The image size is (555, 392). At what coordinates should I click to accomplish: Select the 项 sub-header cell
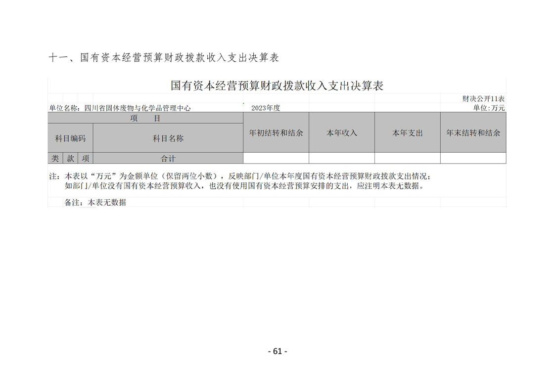point(85,158)
